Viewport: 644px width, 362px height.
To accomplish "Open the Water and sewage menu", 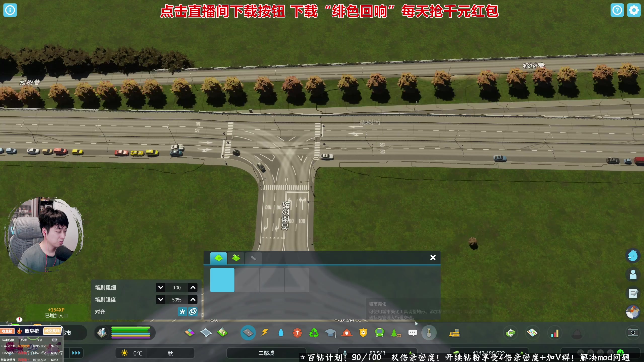I will (281, 333).
